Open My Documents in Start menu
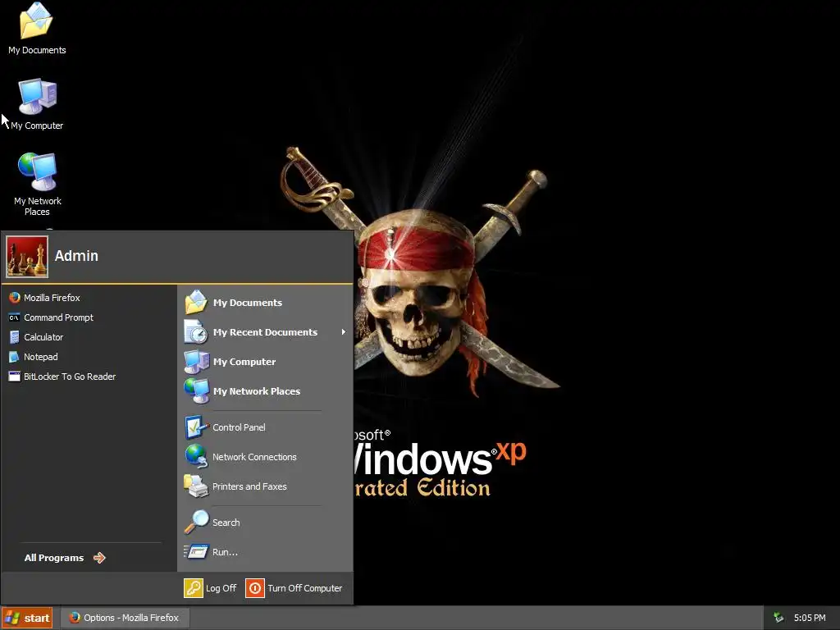This screenshot has height=630, width=840. point(266,303)
